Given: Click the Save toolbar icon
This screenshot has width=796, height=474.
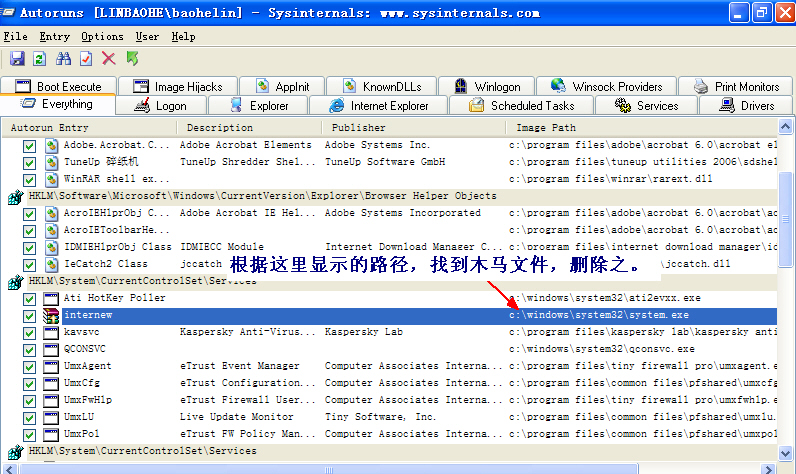Looking at the screenshot, I should 17,59.
